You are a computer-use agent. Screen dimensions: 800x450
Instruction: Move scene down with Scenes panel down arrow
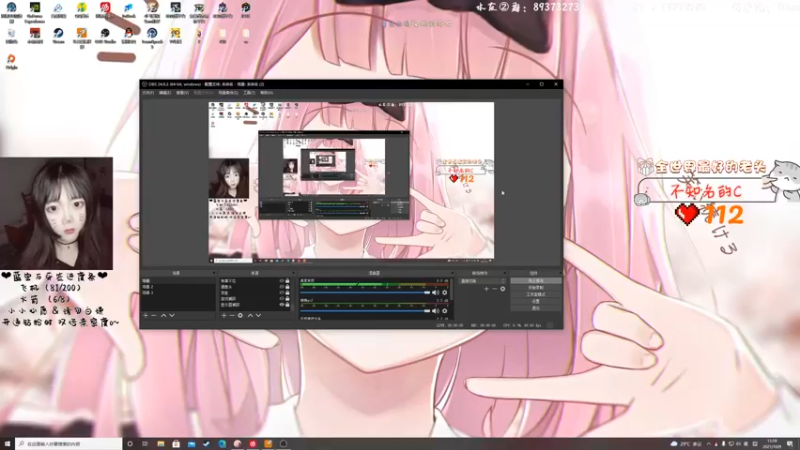click(172, 315)
